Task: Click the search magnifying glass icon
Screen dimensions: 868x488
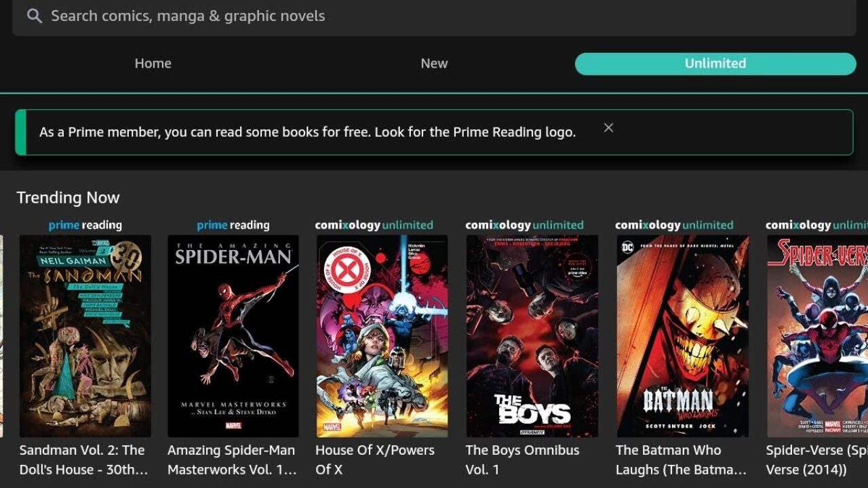Action: (x=34, y=16)
